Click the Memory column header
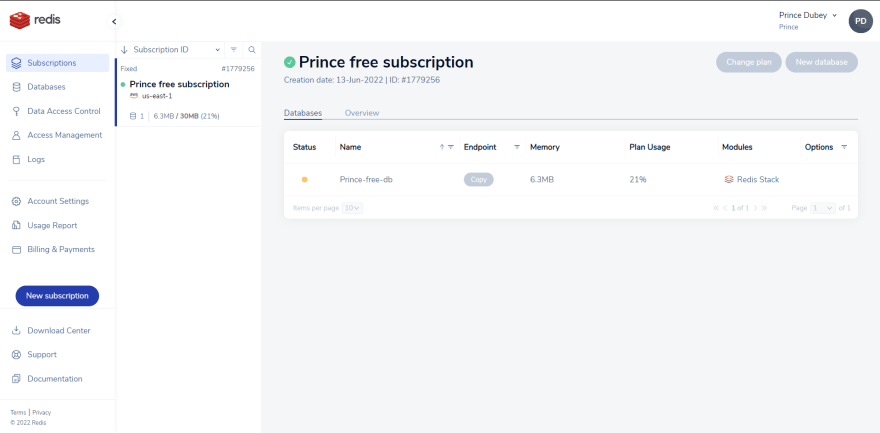880x433 pixels. click(x=545, y=147)
